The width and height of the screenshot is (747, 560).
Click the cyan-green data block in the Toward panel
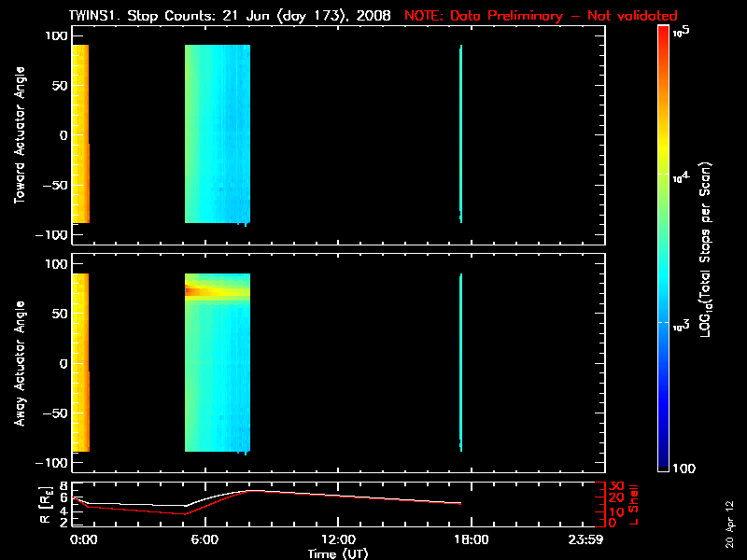[217, 133]
